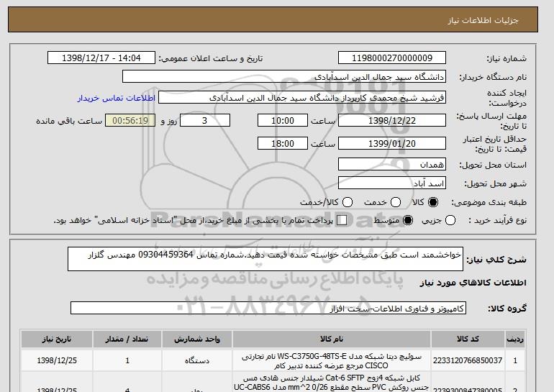Click the remaining time counter 00:56:19
This screenshot has height=392, width=554.
pyautogui.click(x=130, y=120)
